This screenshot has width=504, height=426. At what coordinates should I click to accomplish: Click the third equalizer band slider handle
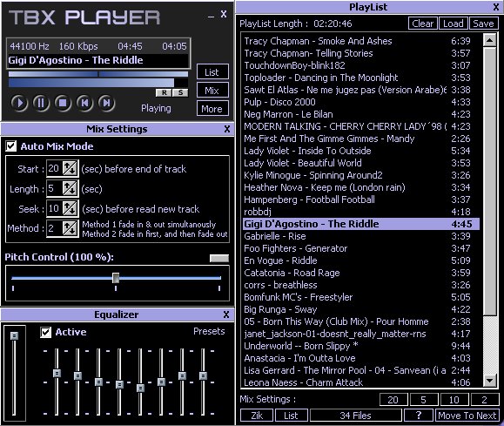click(x=98, y=382)
